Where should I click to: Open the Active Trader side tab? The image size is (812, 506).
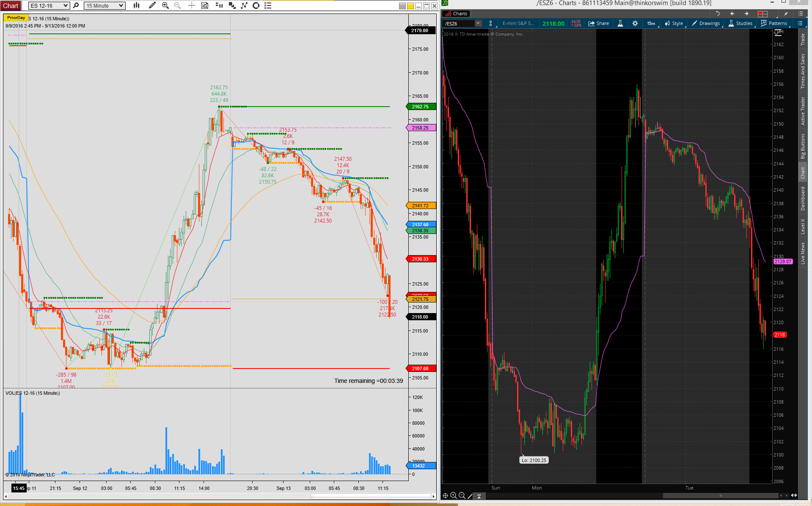point(803,111)
